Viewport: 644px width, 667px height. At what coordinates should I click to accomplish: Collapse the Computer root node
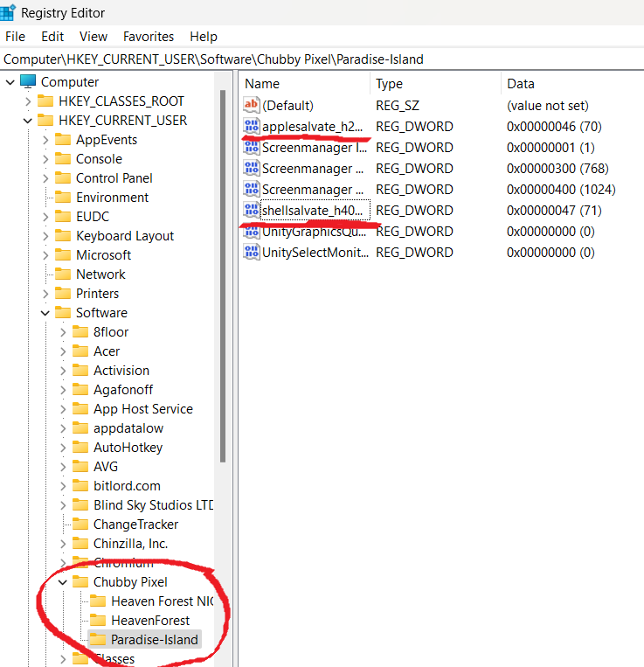10,82
